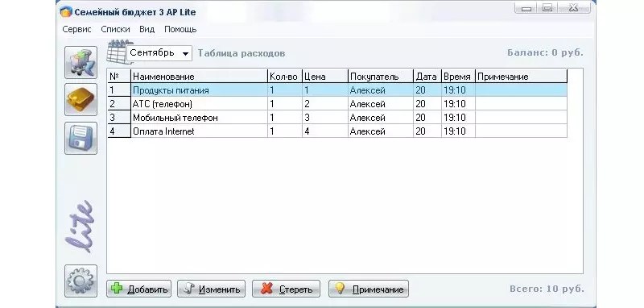Click the Цена column header
Viewport: 644px width, 308px height.
click(325, 77)
